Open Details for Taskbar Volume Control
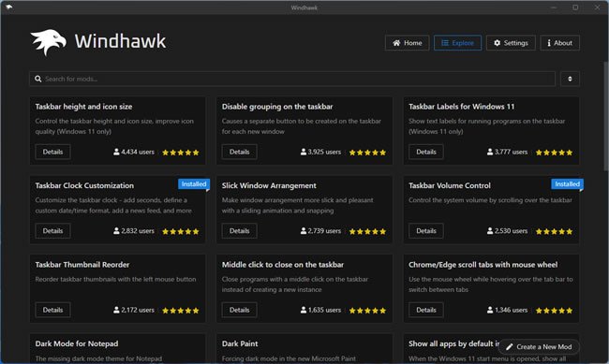 [x=426, y=231]
